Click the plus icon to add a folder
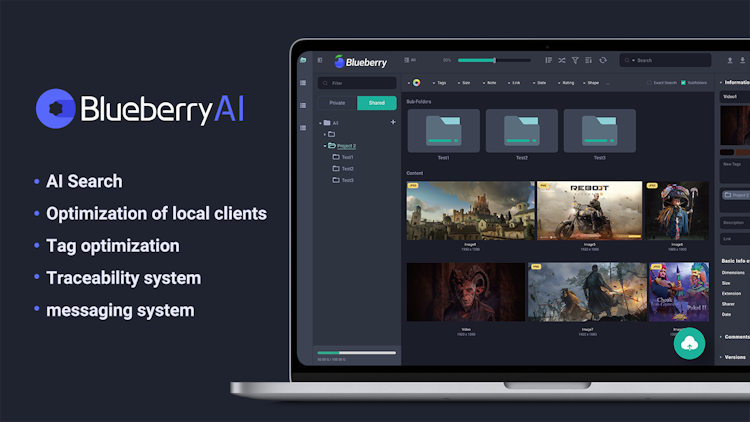 [393, 122]
